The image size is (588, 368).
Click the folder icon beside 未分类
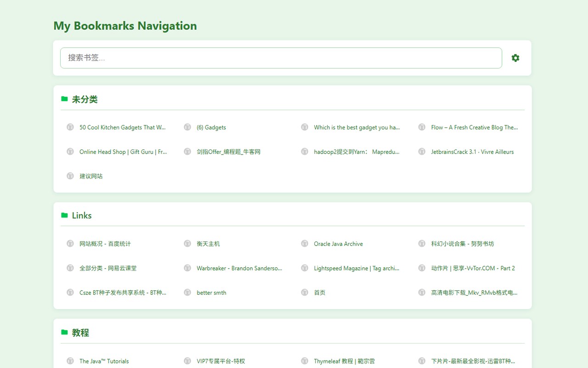[64, 99]
